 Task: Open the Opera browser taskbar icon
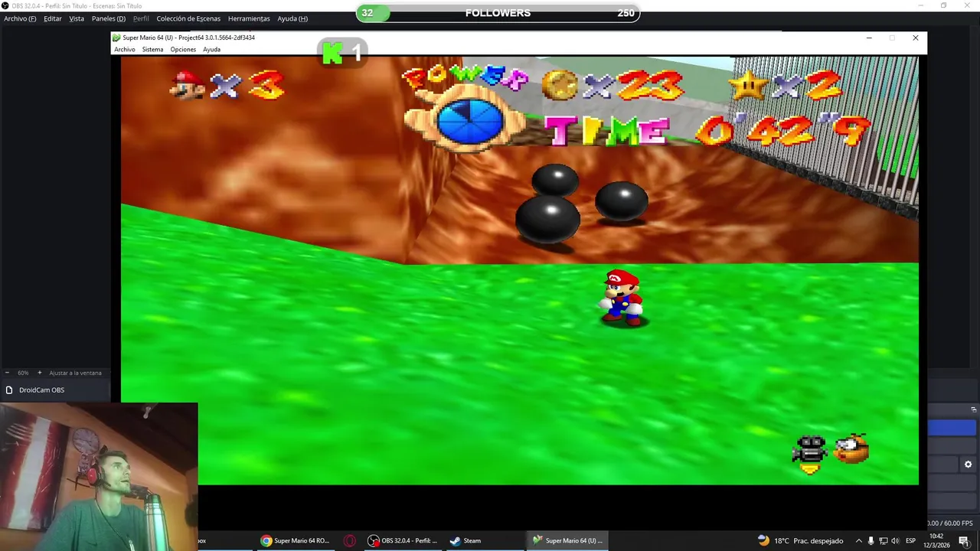point(350,540)
